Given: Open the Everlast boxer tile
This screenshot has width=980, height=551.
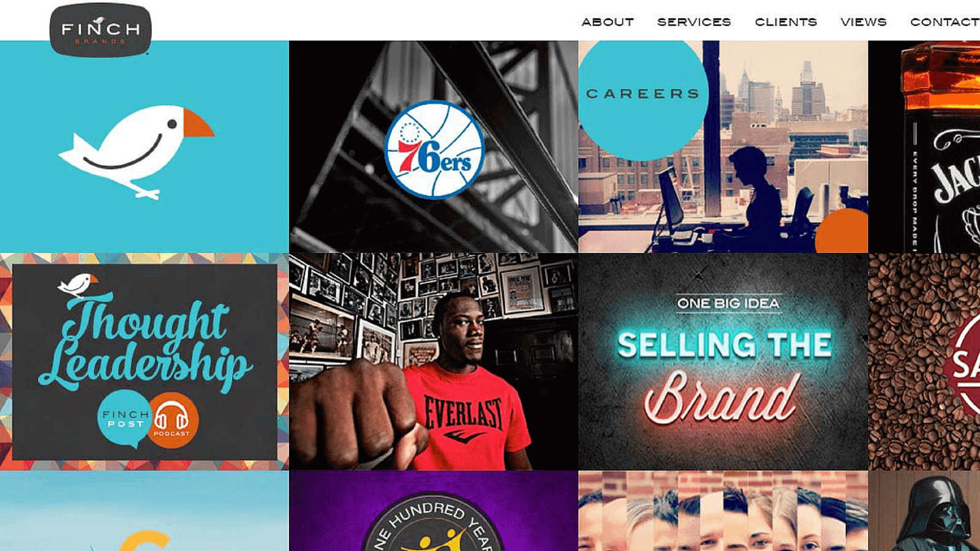Looking at the screenshot, I should (x=434, y=362).
